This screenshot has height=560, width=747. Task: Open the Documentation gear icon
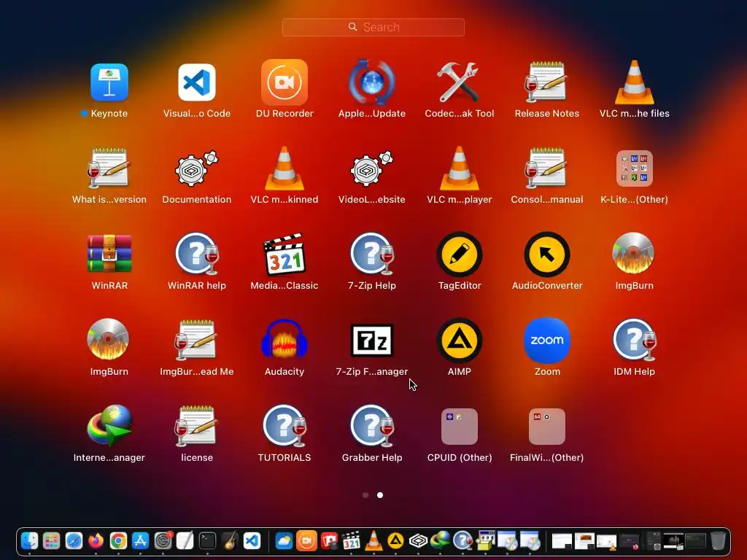point(197,168)
